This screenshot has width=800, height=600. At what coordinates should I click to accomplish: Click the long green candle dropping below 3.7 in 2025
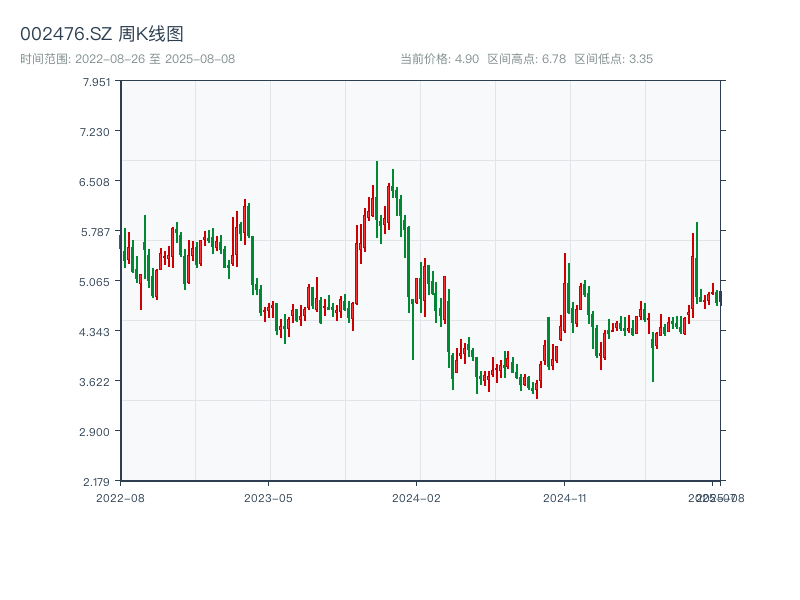[x=653, y=358]
